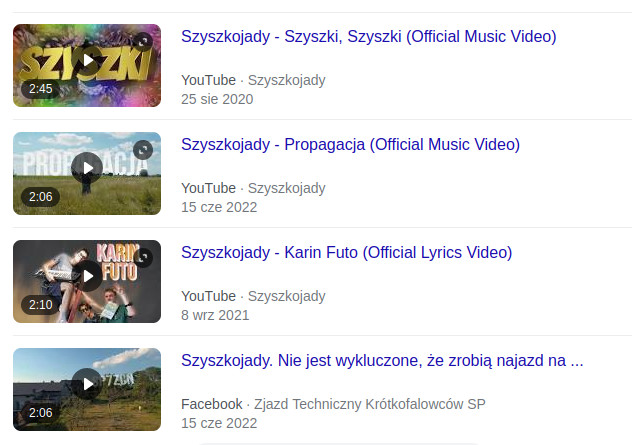
Task: Expand preview icon on Szyszki thumbnail
Action: (143, 42)
